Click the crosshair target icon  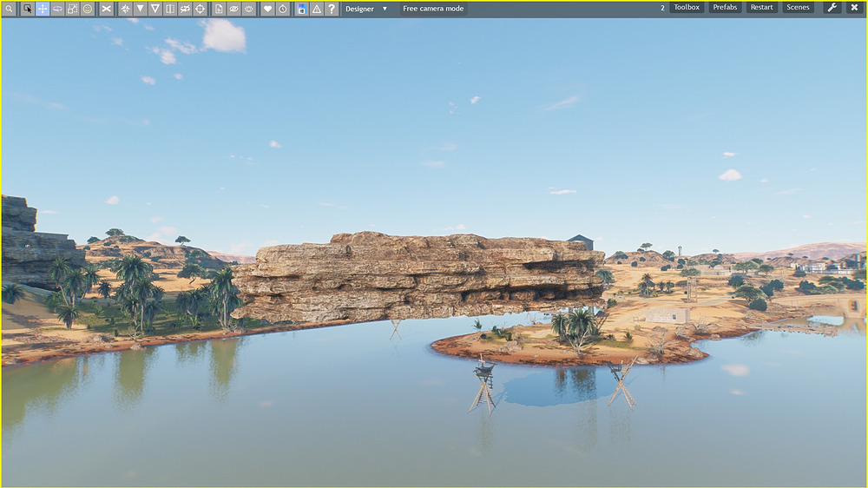(200, 9)
